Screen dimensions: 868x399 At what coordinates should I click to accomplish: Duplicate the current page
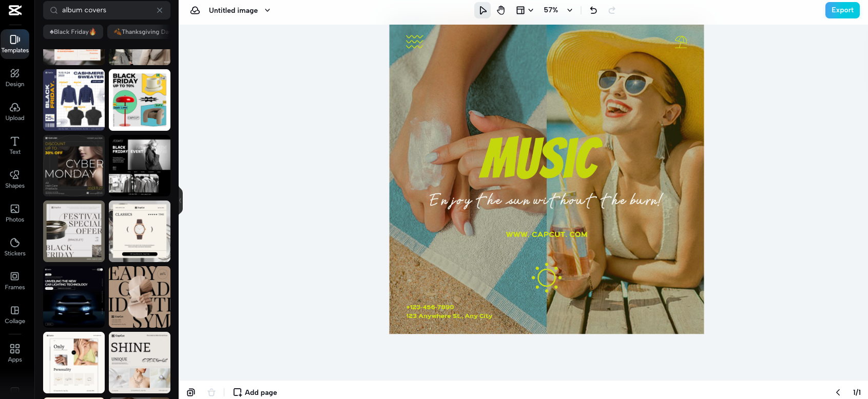191,392
